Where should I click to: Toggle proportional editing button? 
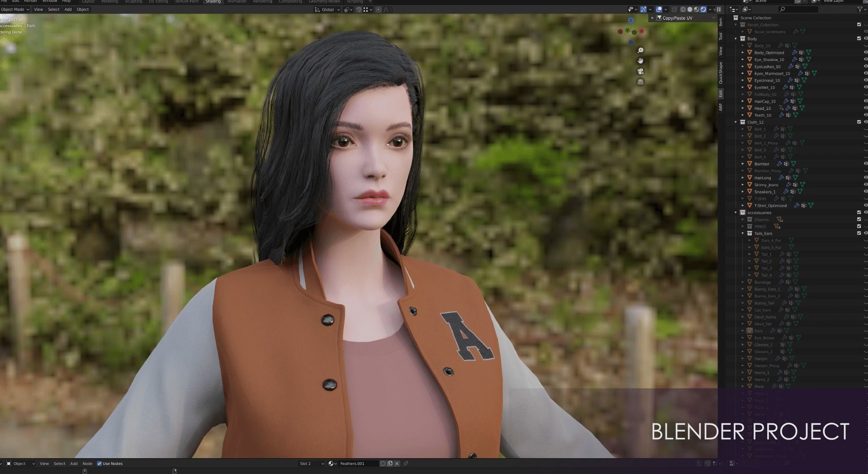pyautogui.click(x=378, y=9)
